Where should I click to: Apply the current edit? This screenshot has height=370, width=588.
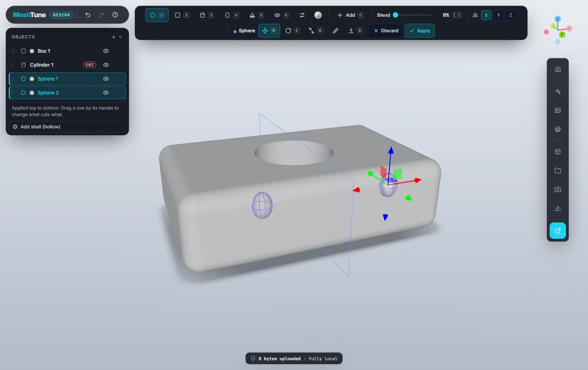[420, 31]
